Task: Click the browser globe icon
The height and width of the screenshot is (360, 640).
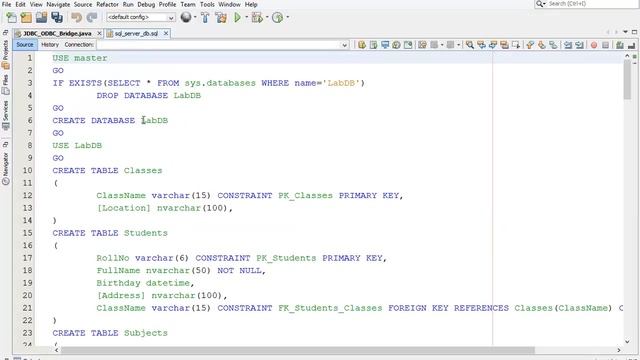Action: tap(186, 17)
